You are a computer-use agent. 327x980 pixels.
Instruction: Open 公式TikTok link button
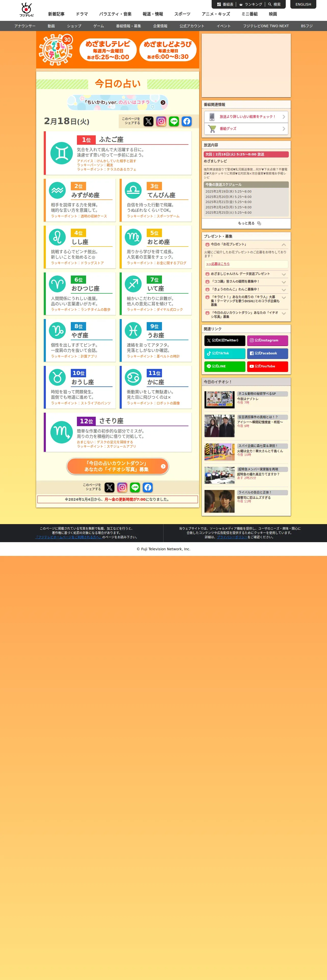pyautogui.click(x=225, y=353)
